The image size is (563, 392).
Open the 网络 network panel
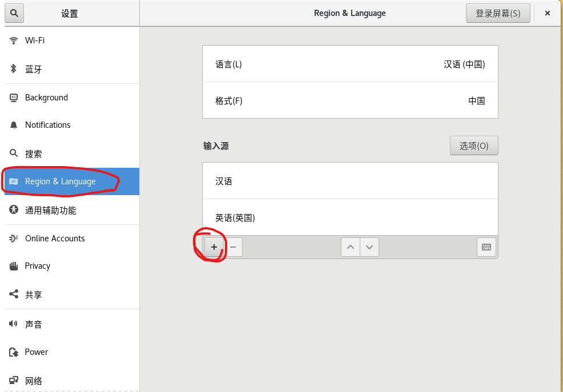pos(72,380)
